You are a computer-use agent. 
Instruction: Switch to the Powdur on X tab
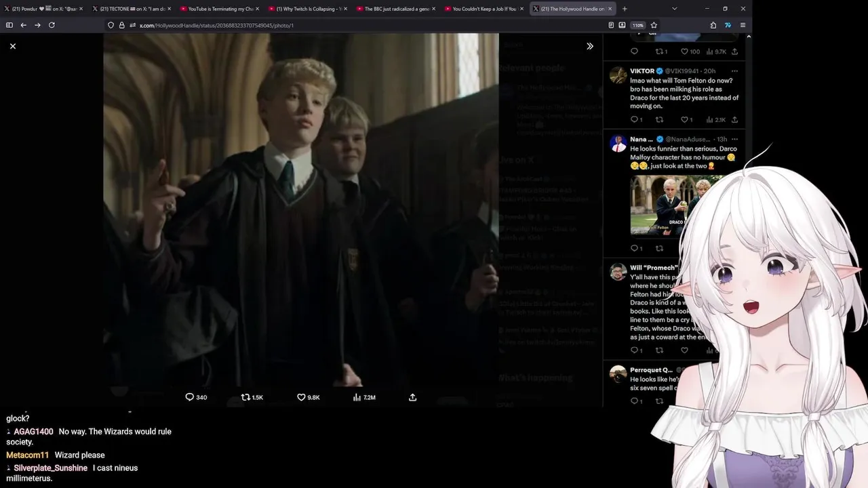43,9
